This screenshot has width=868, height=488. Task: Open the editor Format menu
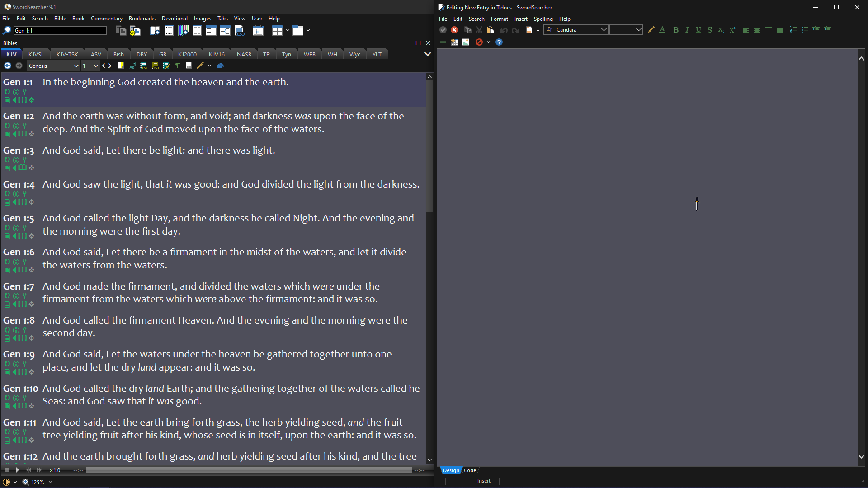click(x=499, y=19)
